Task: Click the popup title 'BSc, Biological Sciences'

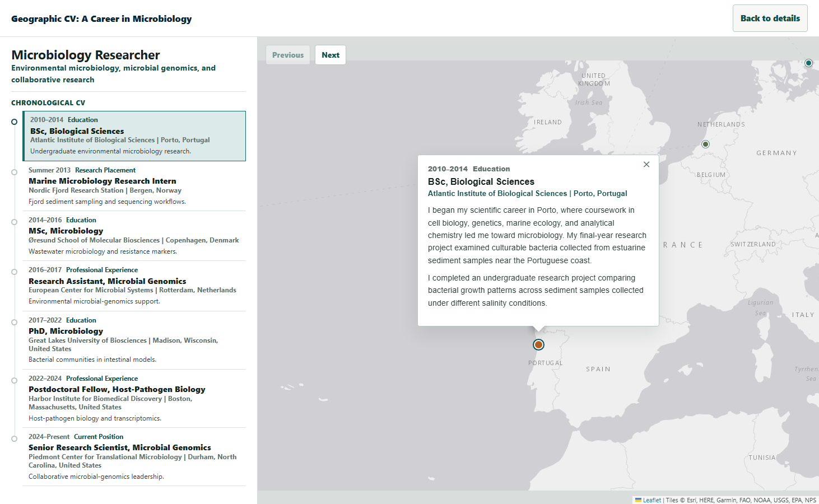Action: 481,181
